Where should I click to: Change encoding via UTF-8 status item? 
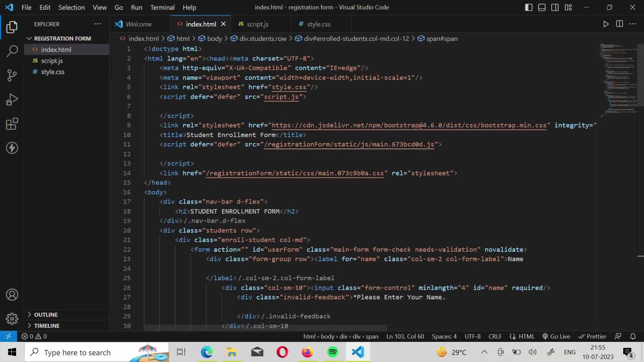click(x=472, y=336)
